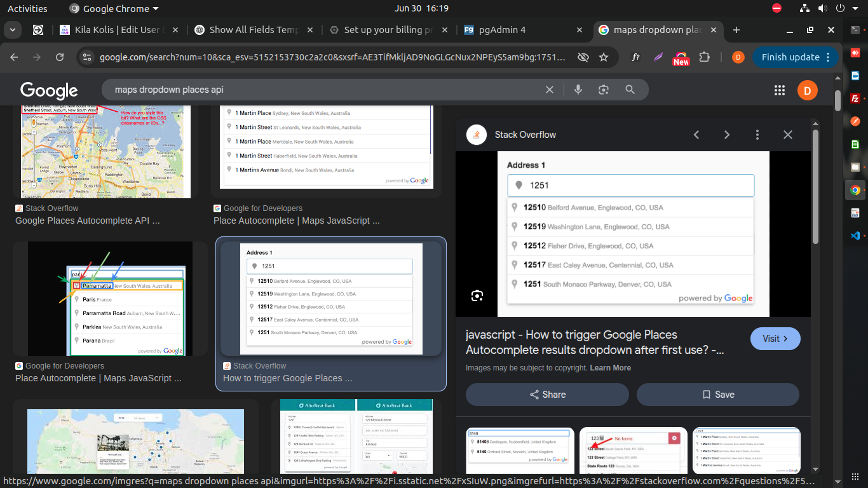Clear the search box text
This screenshot has width=868, height=488.
coord(550,90)
